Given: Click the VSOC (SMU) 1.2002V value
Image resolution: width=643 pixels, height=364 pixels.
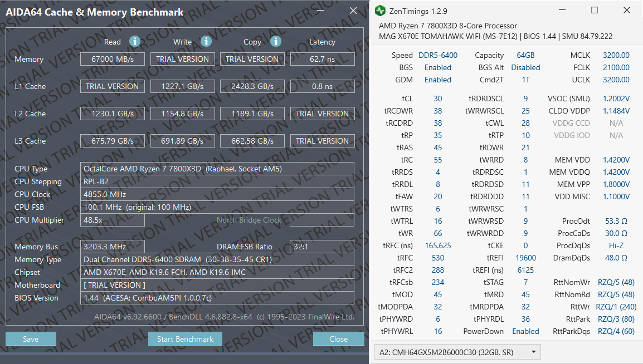Looking at the screenshot, I should pyautogui.click(x=616, y=99).
